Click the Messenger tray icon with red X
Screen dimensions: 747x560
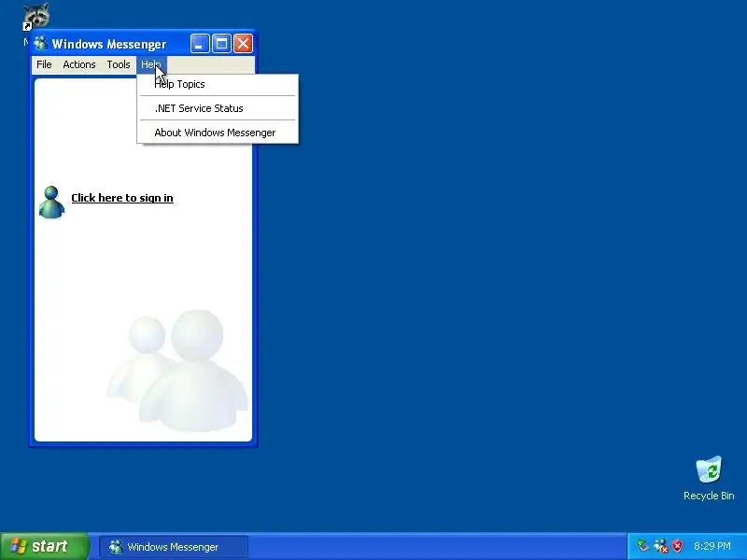[661, 546]
